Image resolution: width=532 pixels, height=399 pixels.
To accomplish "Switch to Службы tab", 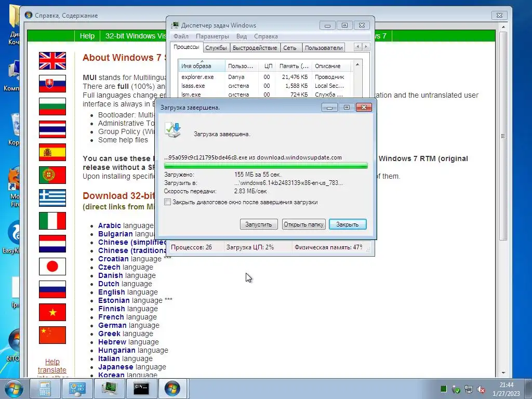I will pyautogui.click(x=216, y=48).
